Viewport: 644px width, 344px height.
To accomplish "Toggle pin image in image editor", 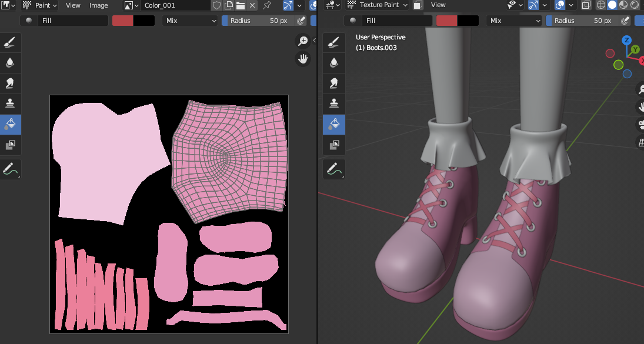I will [x=267, y=5].
